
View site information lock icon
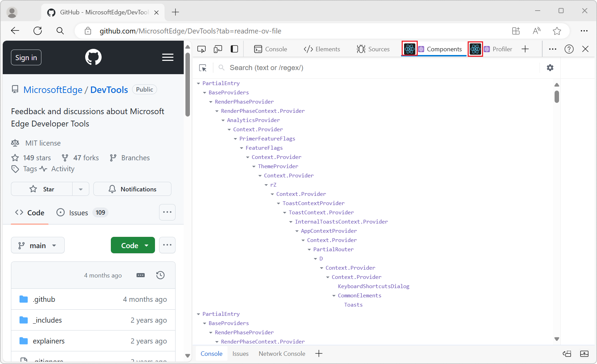pyautogui.click(x=88, y=31)
